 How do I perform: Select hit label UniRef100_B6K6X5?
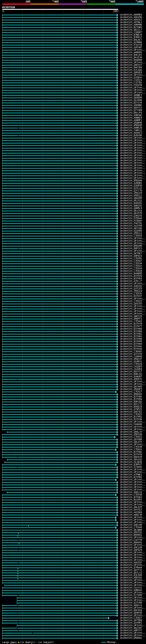point(131,457)
